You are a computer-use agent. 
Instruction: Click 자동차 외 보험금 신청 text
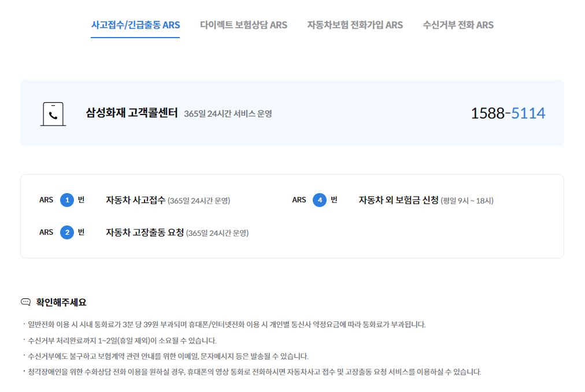pyautogui.click(x=398, y=200)
